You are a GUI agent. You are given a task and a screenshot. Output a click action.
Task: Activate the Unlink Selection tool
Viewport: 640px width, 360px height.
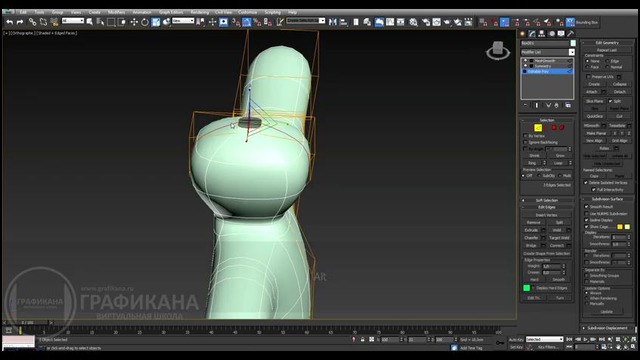click(43, 22)
